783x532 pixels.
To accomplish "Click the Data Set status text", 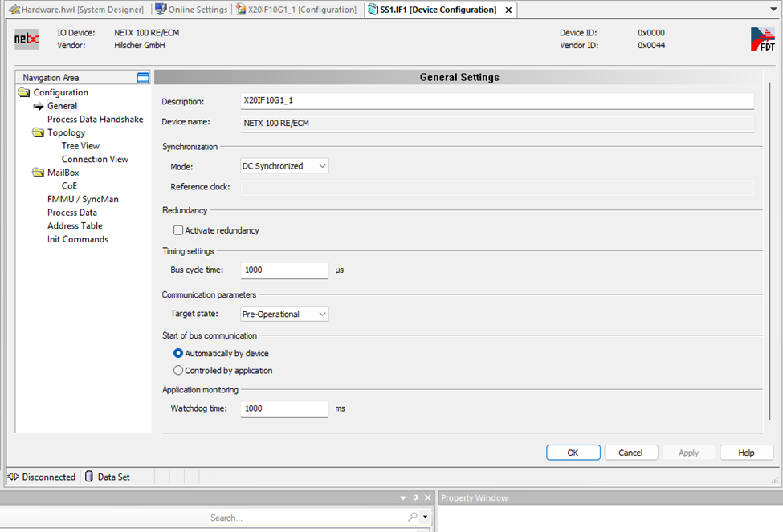I will (x=113, y=477).
